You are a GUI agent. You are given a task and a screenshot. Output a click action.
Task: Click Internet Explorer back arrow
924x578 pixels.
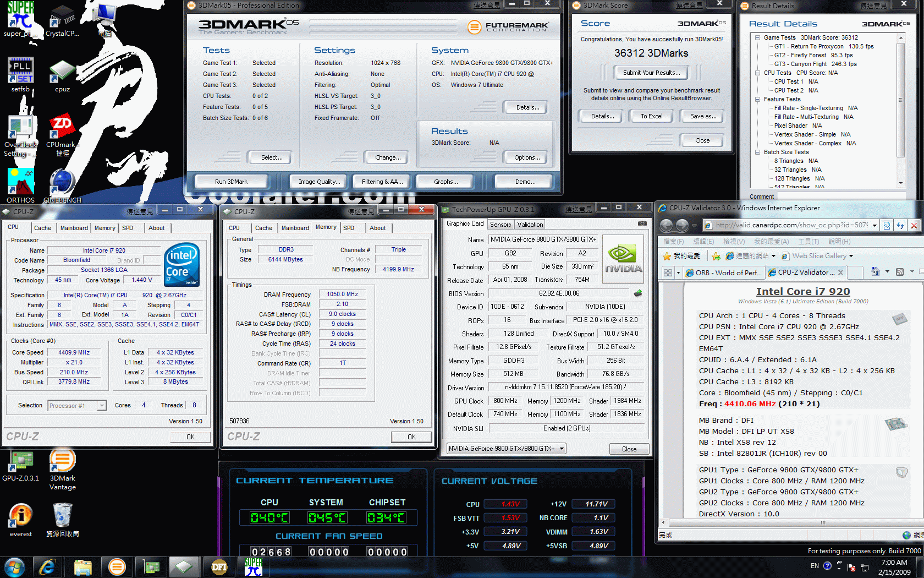[x=666, y=225]
